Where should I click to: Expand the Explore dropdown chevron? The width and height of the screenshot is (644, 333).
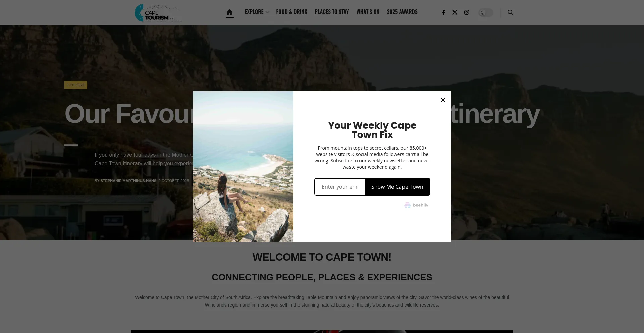click(x=267, y=12)
